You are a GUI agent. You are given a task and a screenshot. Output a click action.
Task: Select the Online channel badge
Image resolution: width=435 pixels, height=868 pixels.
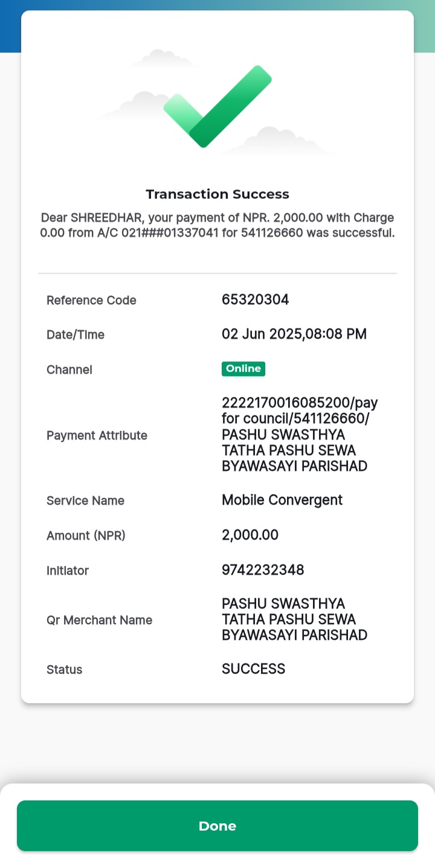click(243, 369)
